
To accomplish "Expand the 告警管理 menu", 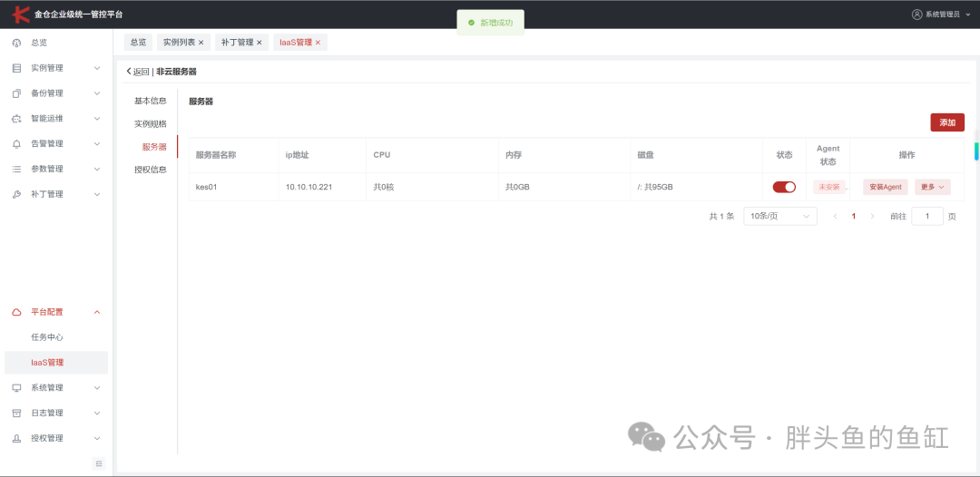I will pos(97,144).
